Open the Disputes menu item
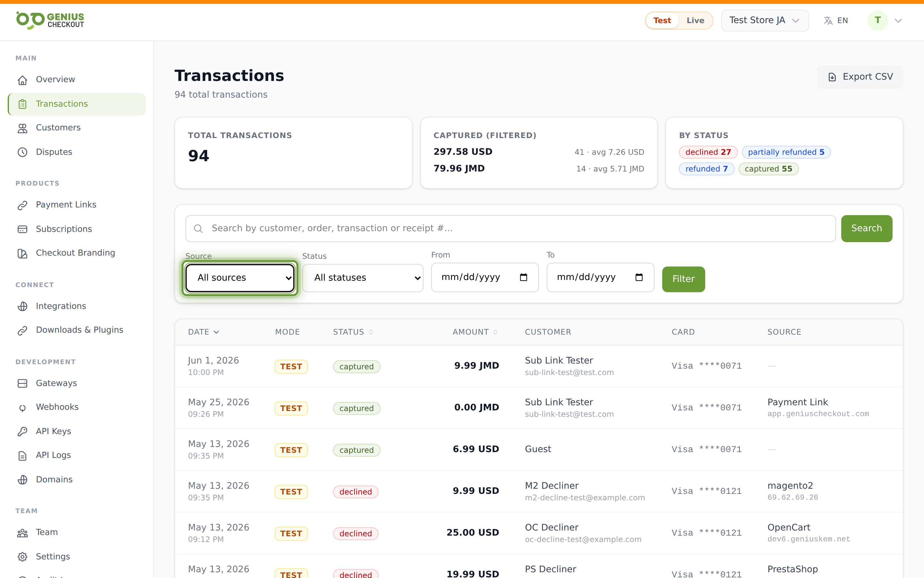This screenshot has width=924, height=578. pyautogui.click(x=77, y=152)
